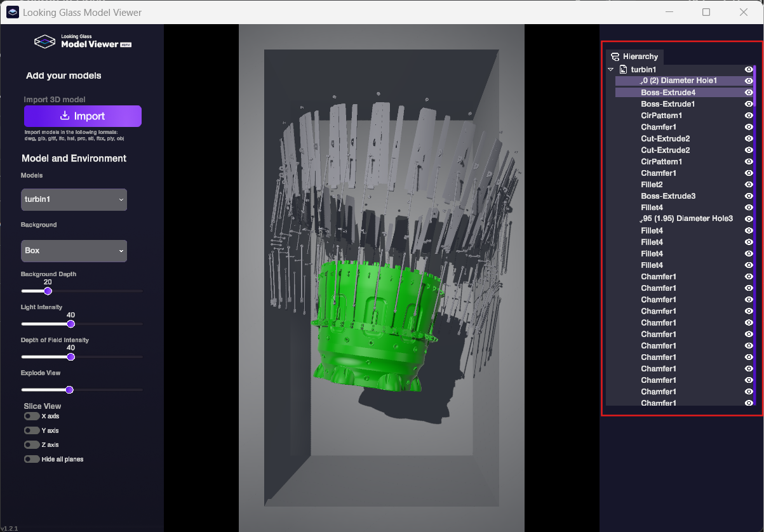Viewport: 764px width, 532px height.
Task: Enable the X axis slice toggle
Action: click(32, 416)
